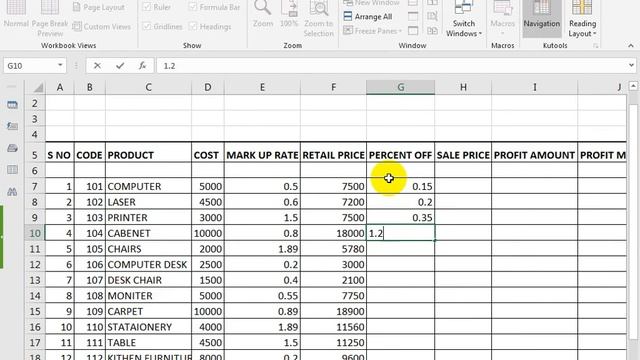Open Kutools workbook and sheet pane icon

coord(12,105)
